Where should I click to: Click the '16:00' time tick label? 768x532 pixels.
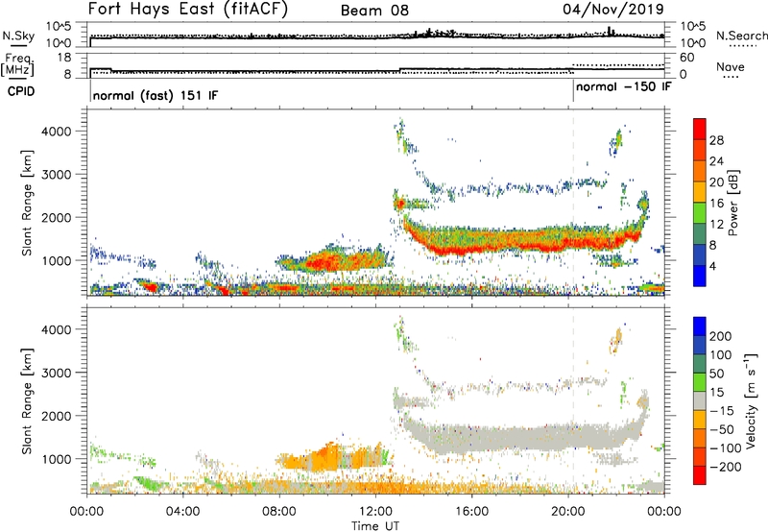471,512
